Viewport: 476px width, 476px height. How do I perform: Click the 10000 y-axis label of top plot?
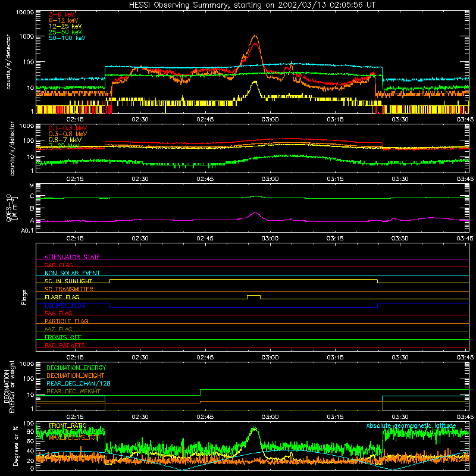tap(24, 12)
